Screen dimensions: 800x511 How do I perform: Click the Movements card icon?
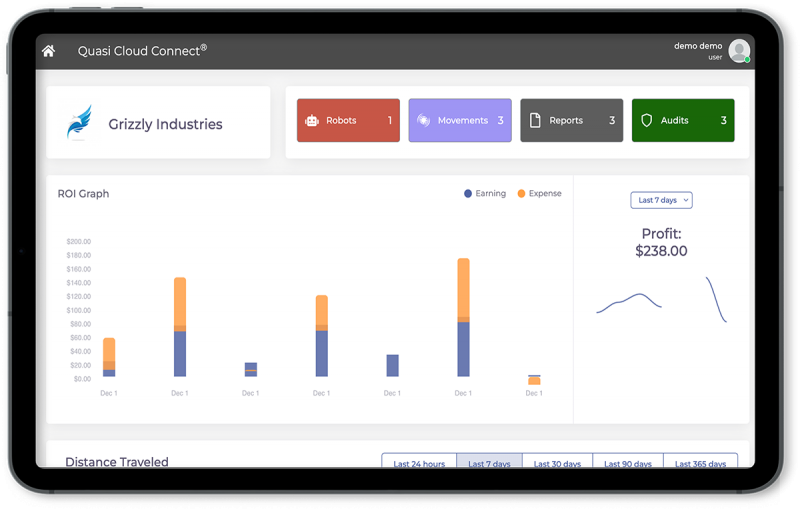[x=424, y=121]
